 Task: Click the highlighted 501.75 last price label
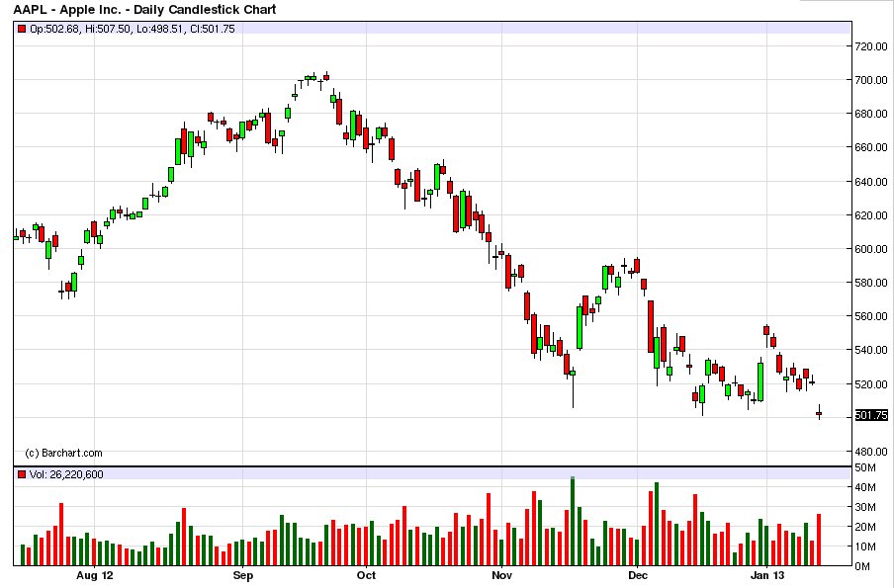point(872,415)
